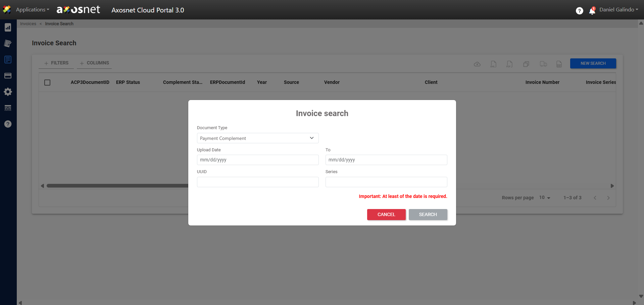644x305 pixels.
Task: Open the settings gear in sidebar
Action: [8, 92]
